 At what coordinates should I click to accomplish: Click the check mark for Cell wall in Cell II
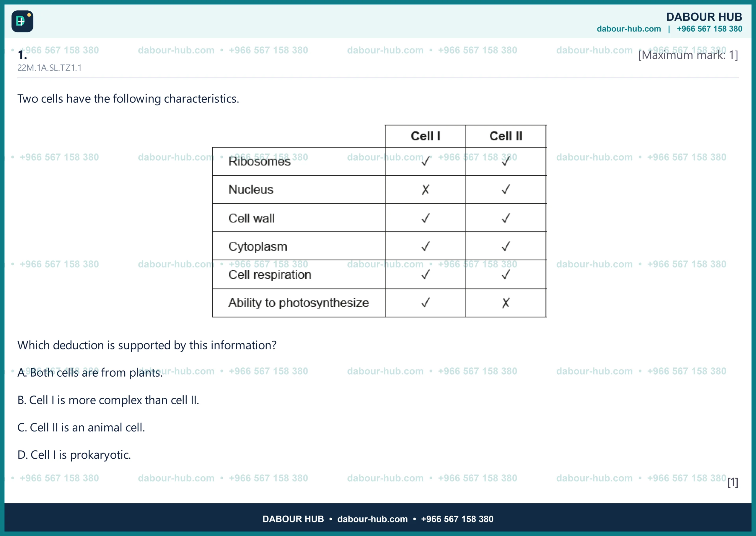pyautogui.click(x=506, y=218)
